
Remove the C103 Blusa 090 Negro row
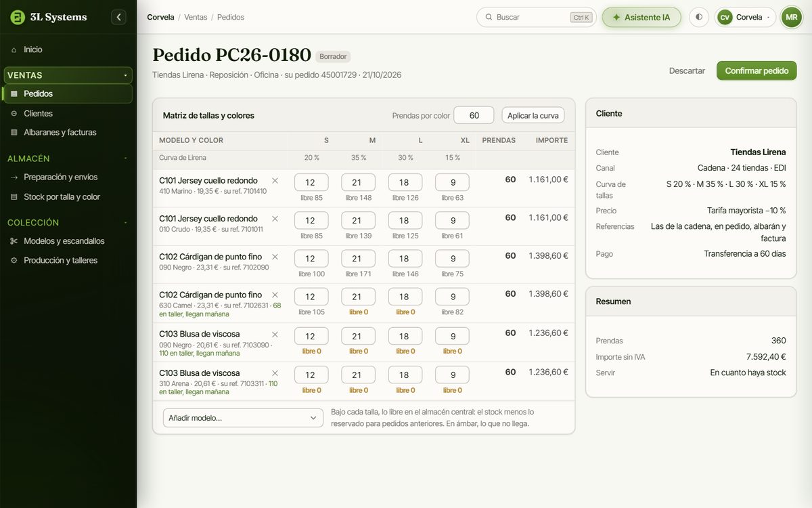[x=275, y=334]
